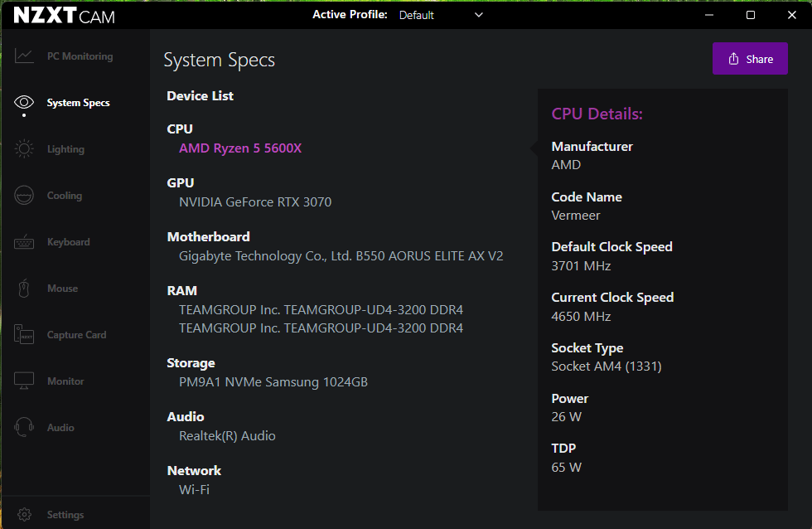This screenshot has height=529, width=812.
Task: Click the Settings gear icon
Action: tap(24, 515)
